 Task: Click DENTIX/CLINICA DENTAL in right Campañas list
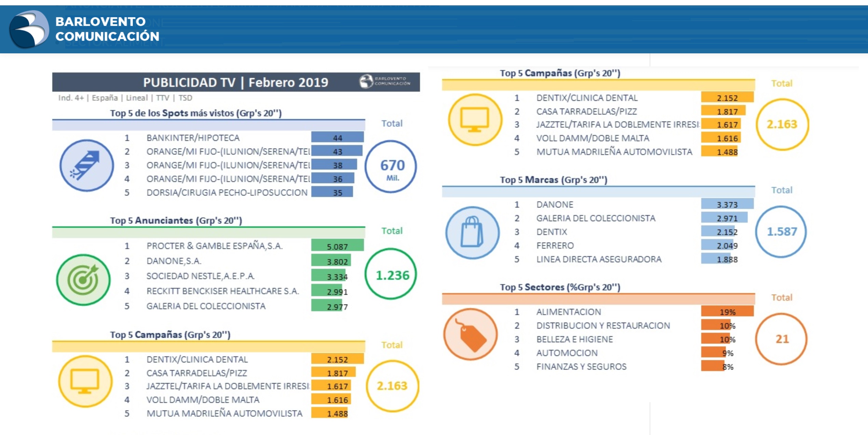click(587, 98)
